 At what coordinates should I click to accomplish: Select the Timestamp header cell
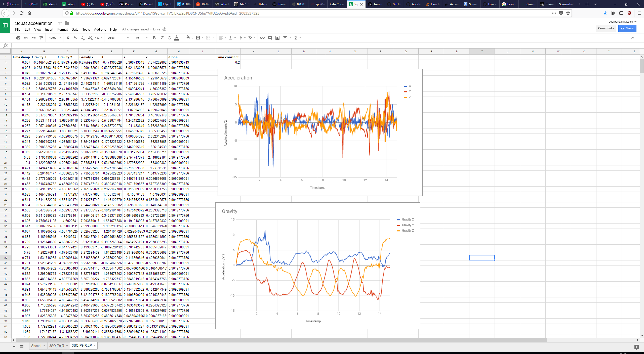tap(21, 57)
